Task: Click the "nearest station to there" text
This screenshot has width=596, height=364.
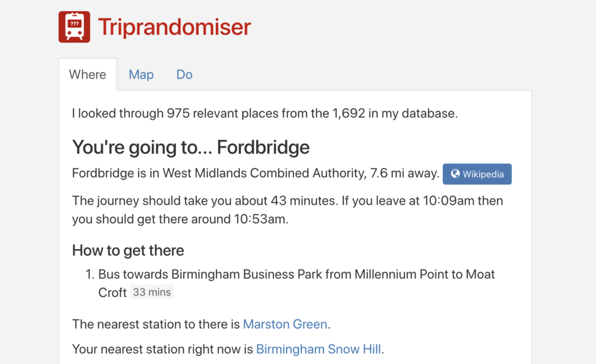Action: click(x=157, y=324)
